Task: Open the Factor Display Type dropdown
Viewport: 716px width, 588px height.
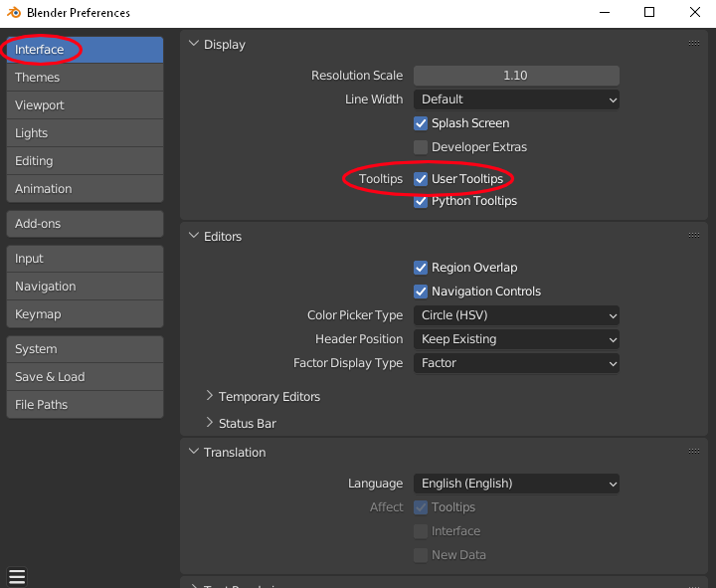Action: pos(516,363)
